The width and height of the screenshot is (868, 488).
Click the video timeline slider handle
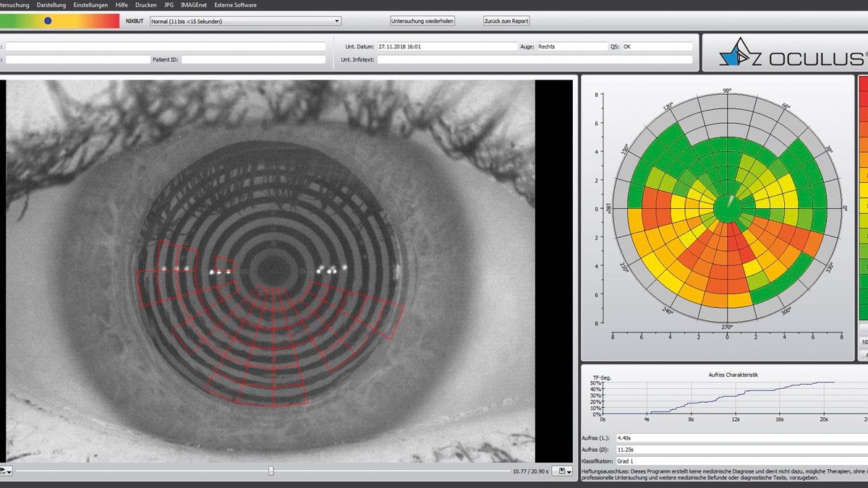click(x=271, y=471)
